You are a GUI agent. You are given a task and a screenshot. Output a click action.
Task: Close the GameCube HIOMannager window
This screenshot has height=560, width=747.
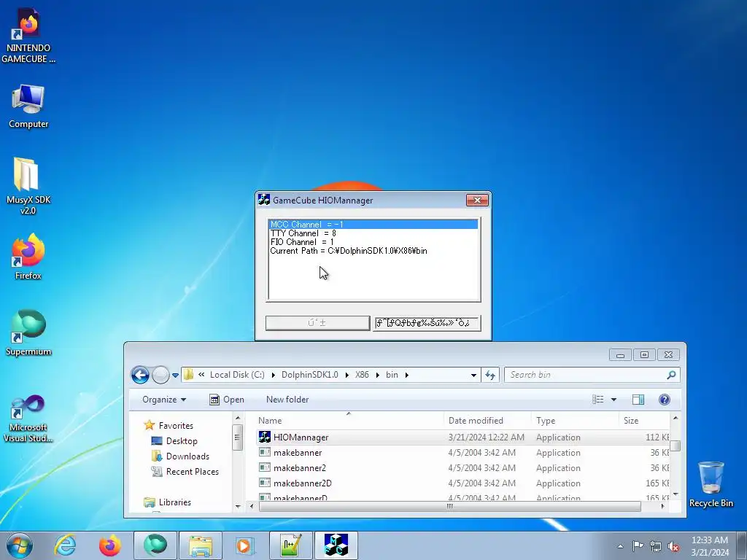pyautogui.click(x=477, y=200)
